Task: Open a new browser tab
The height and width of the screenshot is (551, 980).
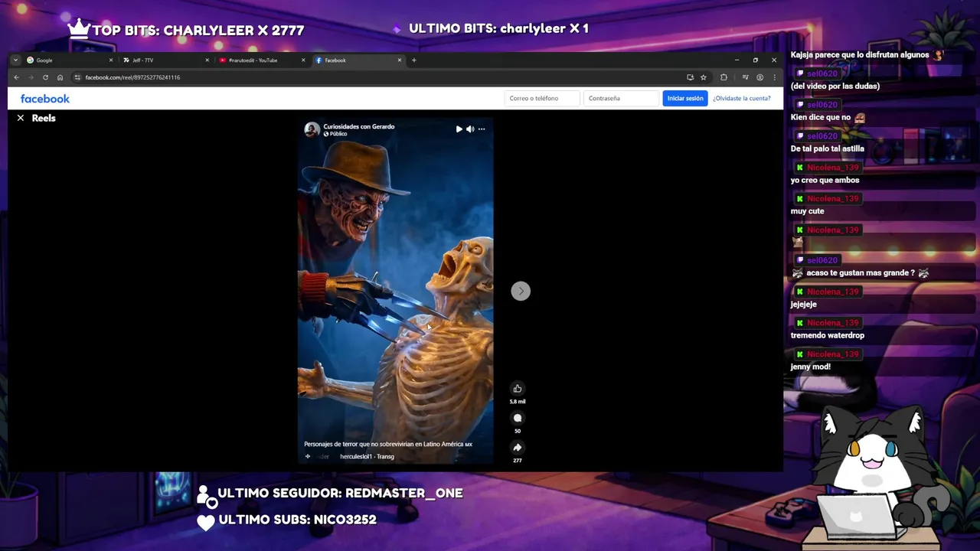Action: coord(414,60)
